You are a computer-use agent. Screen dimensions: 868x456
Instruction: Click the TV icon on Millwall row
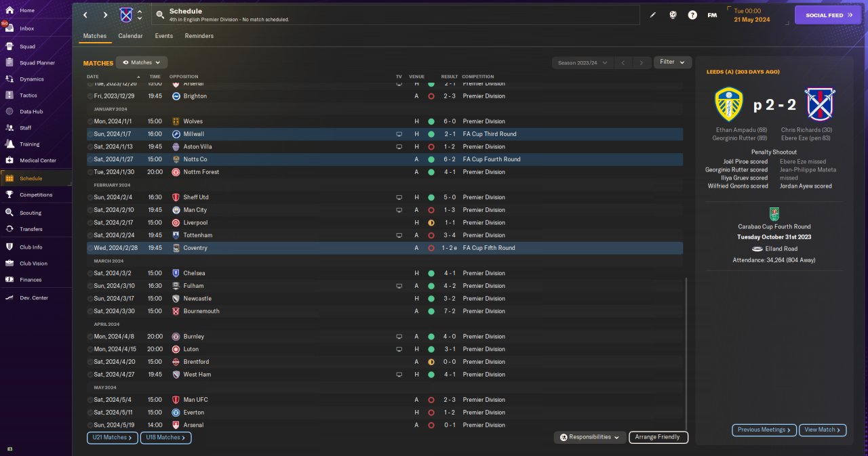point(399,134)
